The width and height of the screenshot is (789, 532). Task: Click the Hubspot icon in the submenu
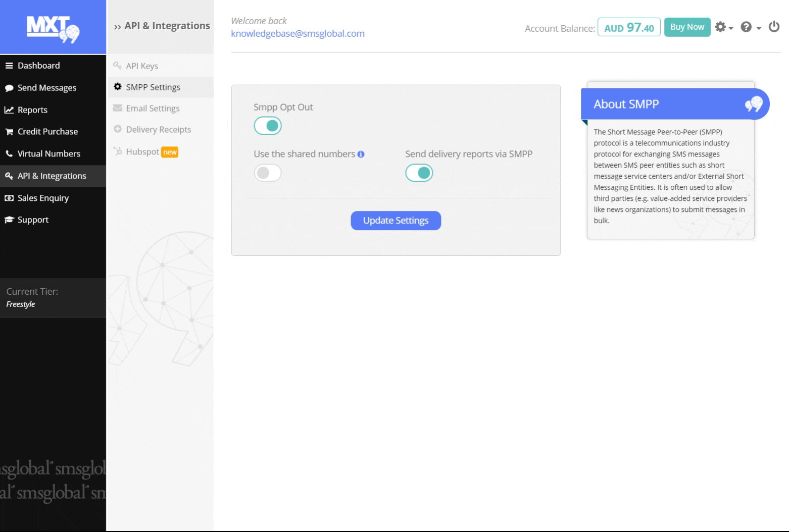118,151
